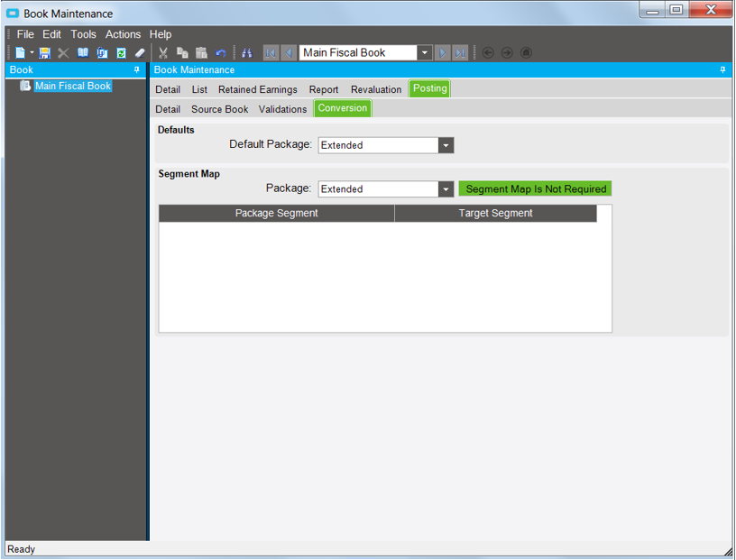Click the Delete X toolbar icon
Screen dimensions: 736x560
click(63, 52)
